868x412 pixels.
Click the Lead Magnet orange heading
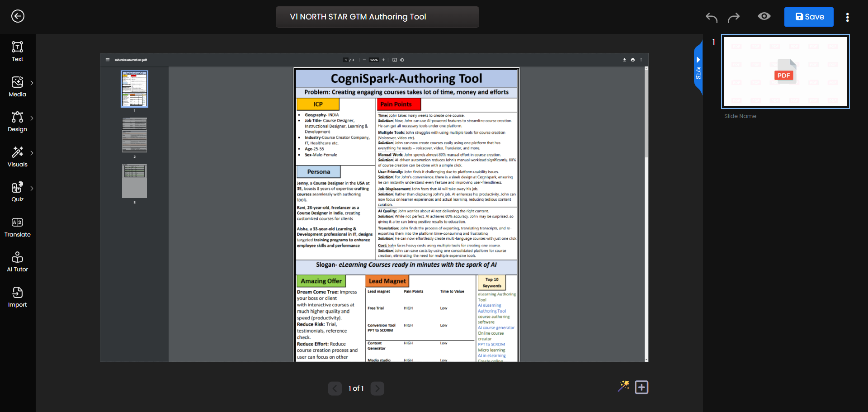[387, 281]
